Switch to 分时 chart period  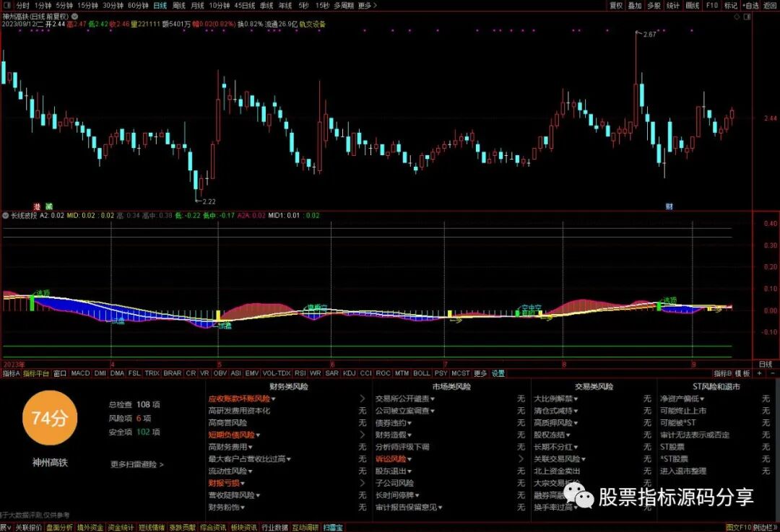(23, 6)
